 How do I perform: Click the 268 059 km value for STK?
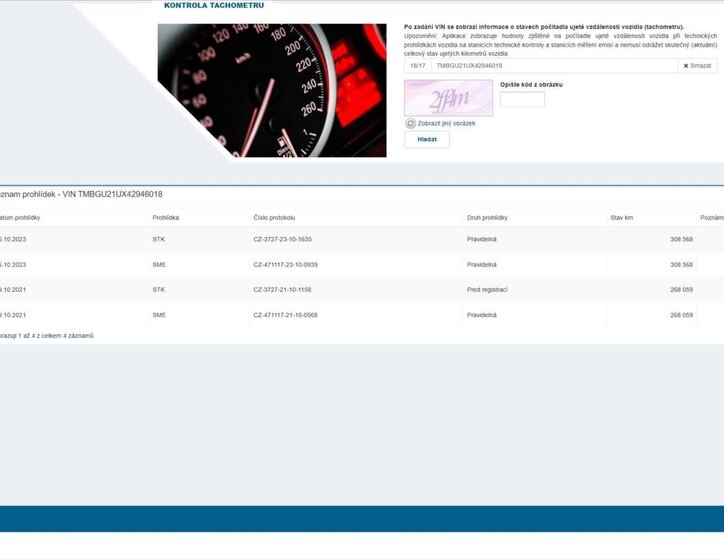point(681,290)
